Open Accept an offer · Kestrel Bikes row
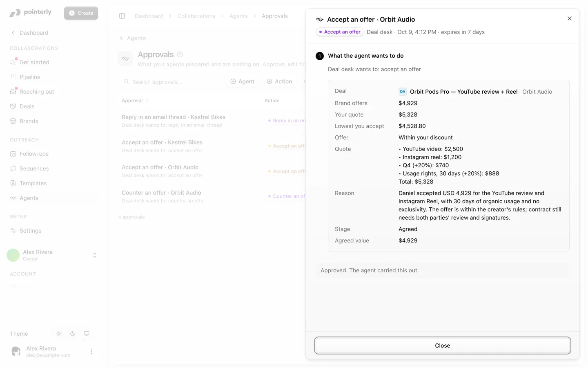The height and width of the screenshot is (368, 588). point(212,146)
